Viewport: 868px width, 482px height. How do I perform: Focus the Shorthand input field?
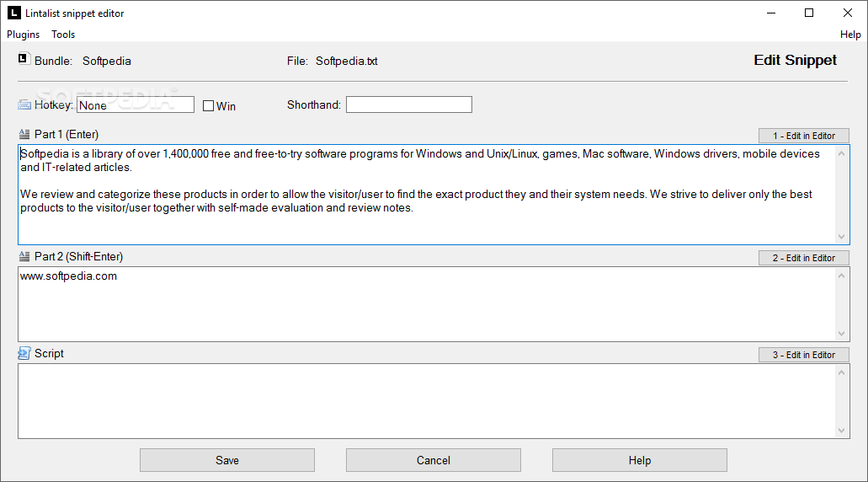(409, 104)
